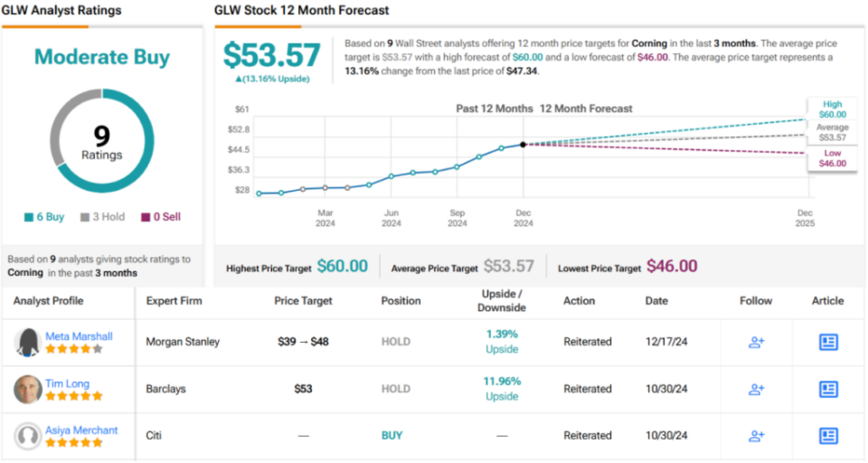Click HOLD position in Barclays row

coord(396,389)
